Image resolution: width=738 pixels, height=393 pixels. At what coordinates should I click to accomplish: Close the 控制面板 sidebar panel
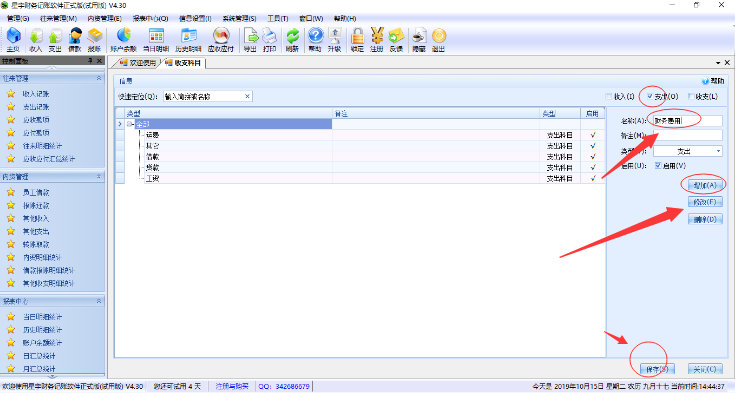[x=99, y=61]
